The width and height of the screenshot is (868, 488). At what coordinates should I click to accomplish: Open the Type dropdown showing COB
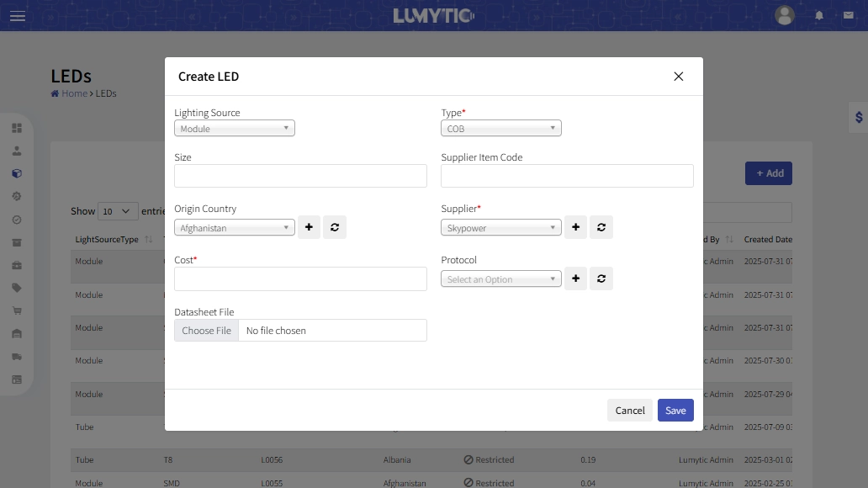(x=501, y=129)
